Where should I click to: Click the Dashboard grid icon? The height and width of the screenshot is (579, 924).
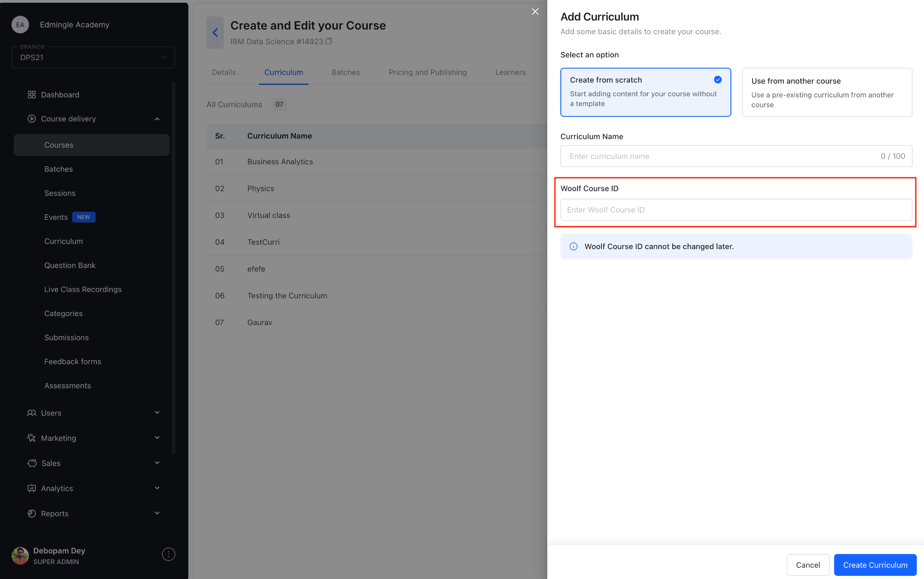[32, 95]
